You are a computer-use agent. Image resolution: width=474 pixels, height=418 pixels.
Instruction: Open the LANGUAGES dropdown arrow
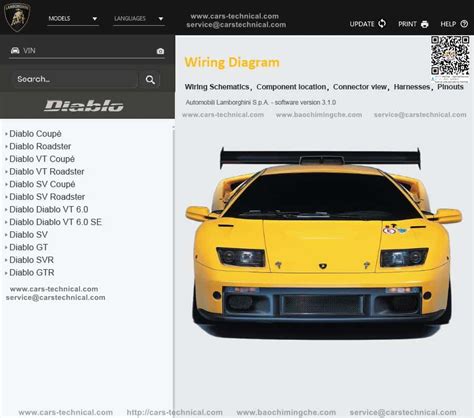point(161,19)
